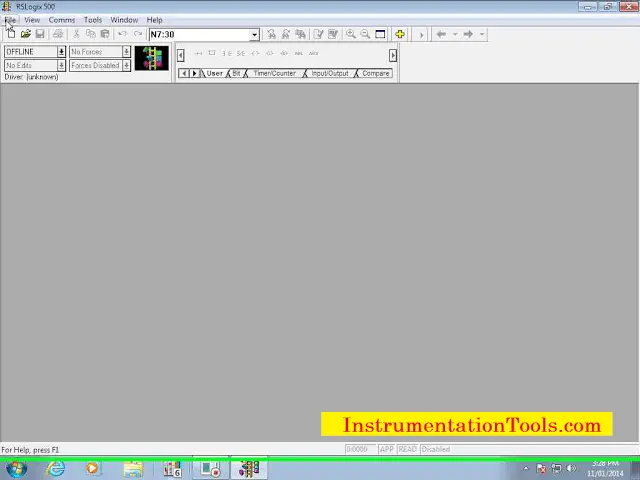Click the screen recorder taskbar button
The image size is (640, 480).
211,469
